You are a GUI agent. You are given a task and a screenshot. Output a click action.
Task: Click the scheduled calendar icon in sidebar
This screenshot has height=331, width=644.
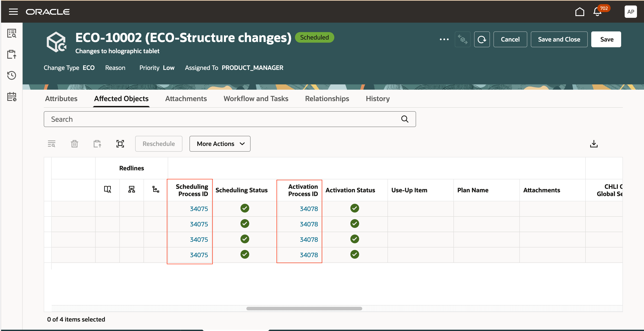[x=12, y=97]
